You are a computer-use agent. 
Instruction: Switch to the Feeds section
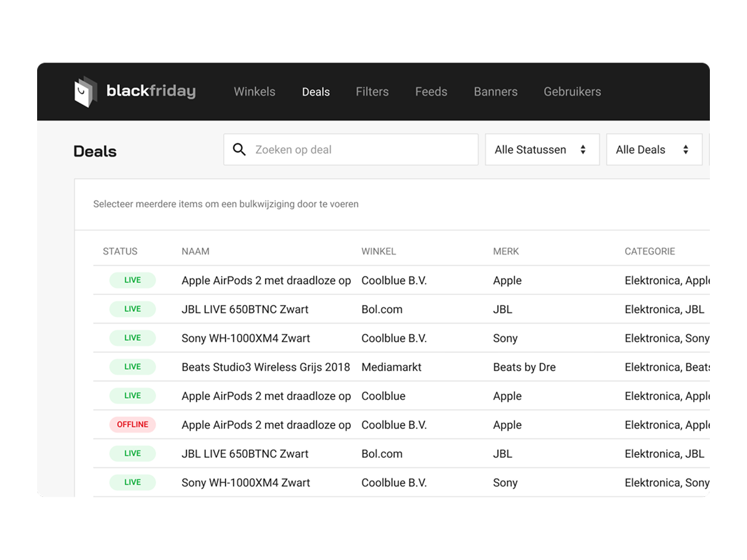click(431, 92)
